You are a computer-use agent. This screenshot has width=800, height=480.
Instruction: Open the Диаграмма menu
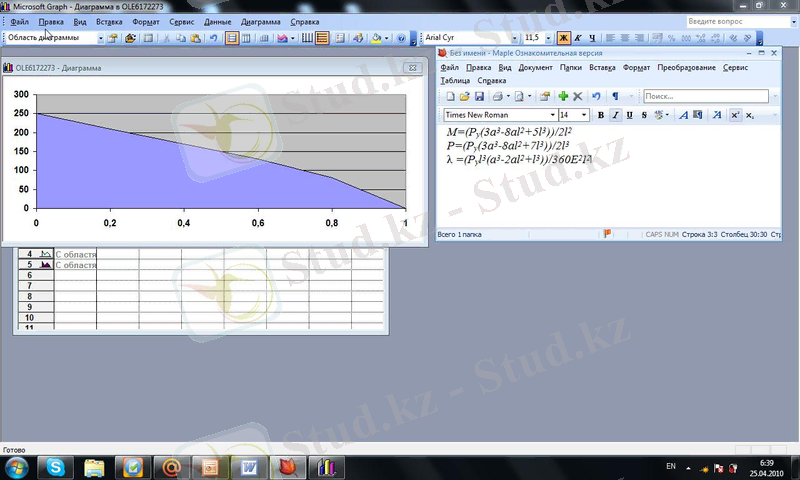coord(260,21)
